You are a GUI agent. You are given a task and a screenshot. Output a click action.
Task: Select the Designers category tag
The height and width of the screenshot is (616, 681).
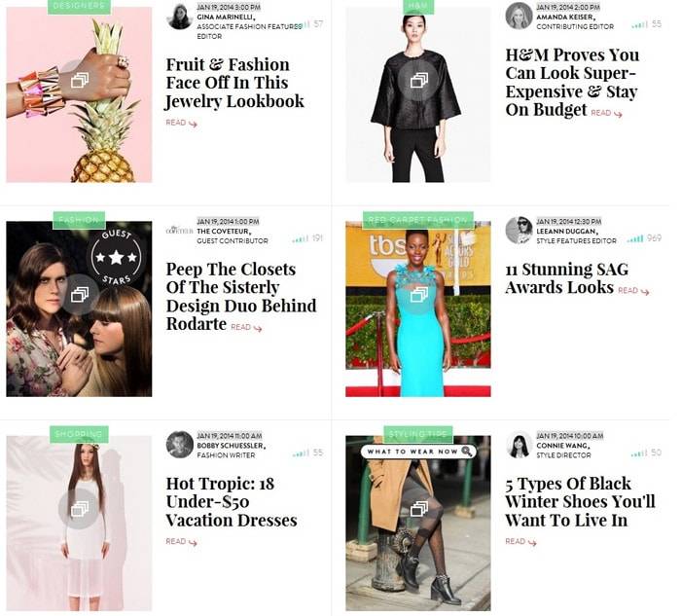tap(79, 7)
